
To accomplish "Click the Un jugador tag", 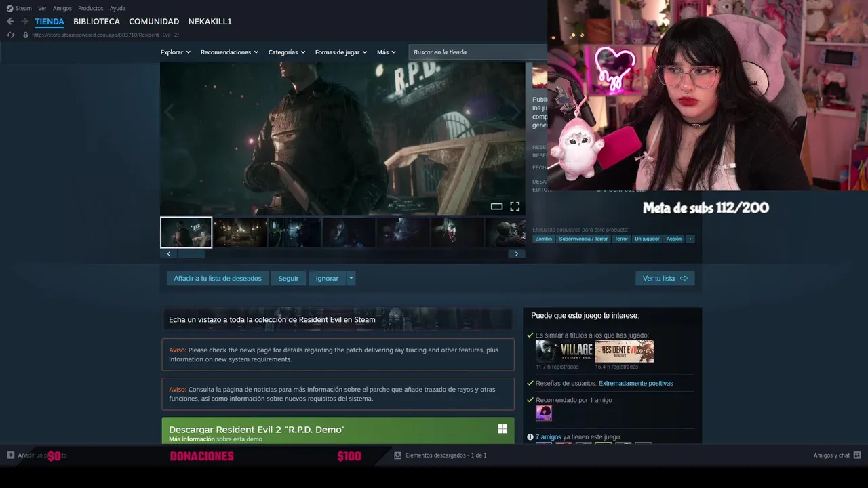I will pyautogui.click(x=647, y=239).
